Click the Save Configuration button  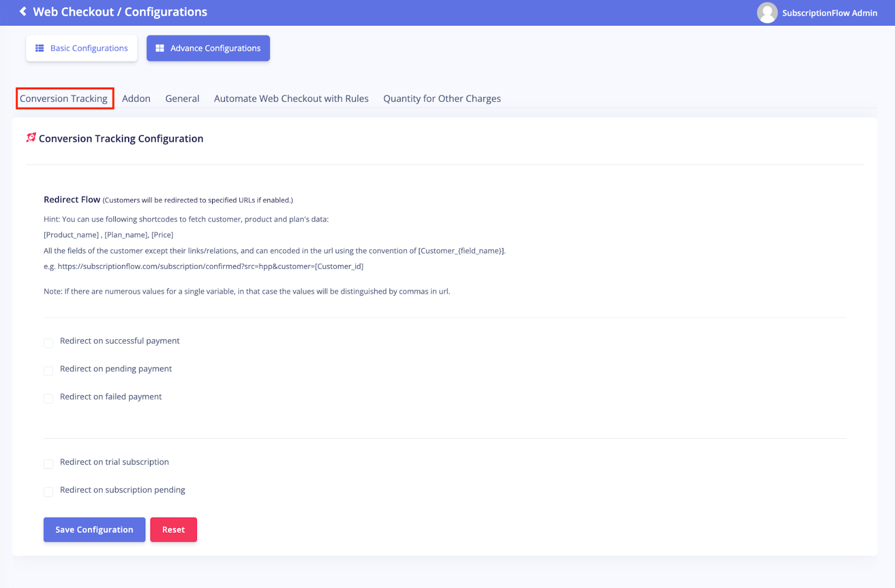(x=94, y=529)
